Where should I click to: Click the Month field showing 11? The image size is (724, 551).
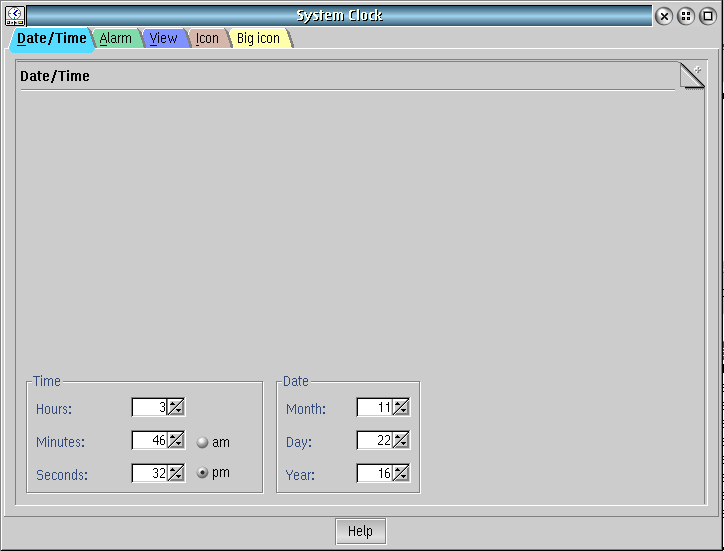(374, 407)
